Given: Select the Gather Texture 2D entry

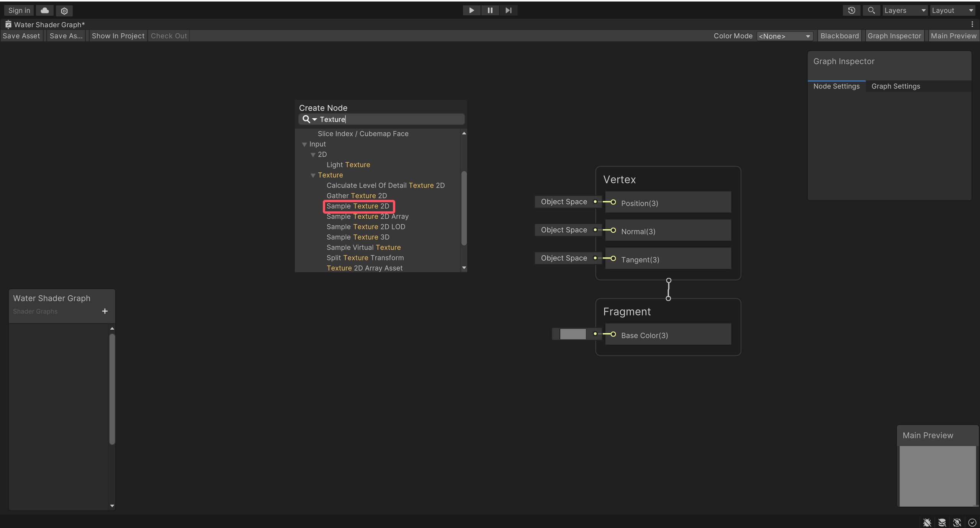Looking at the screenshot, I should click(357, 196).
